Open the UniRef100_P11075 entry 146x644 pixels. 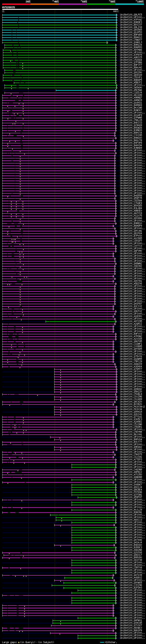pos(131,216)
